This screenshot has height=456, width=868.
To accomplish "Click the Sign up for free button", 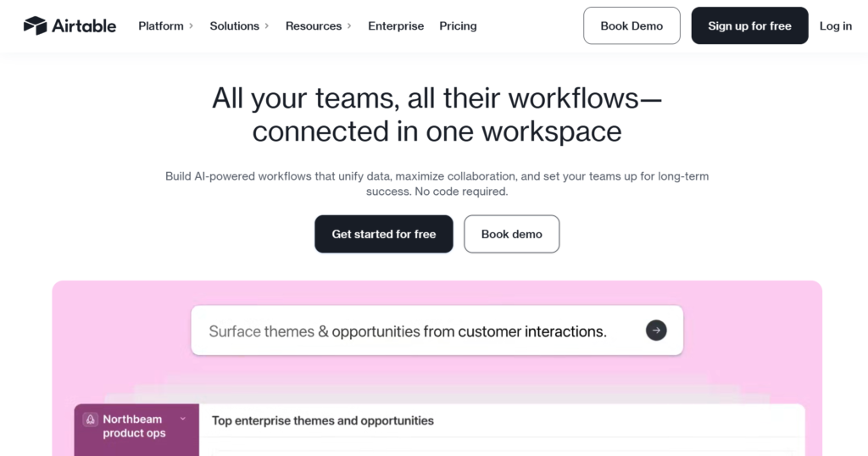I will 749,25.
